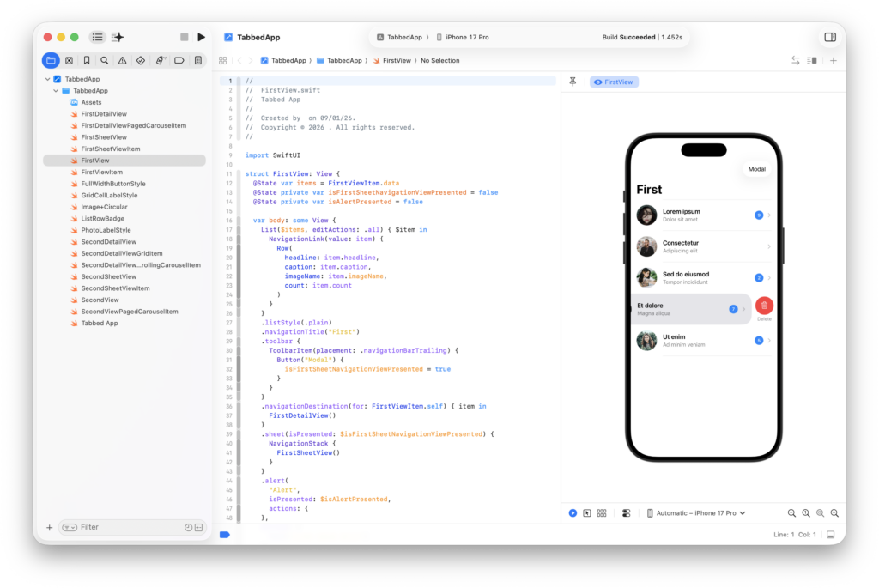Tap the Modal button in preview

tap(756, 169)
